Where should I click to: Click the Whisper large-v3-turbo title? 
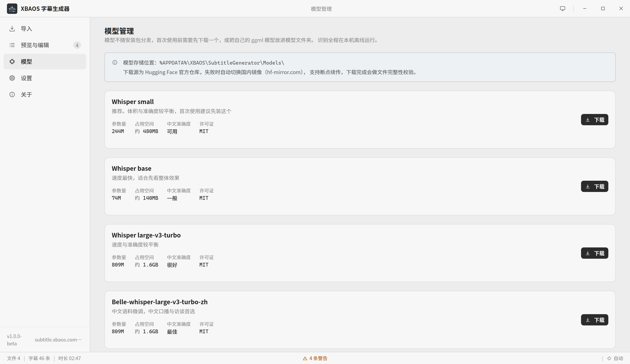146,235
